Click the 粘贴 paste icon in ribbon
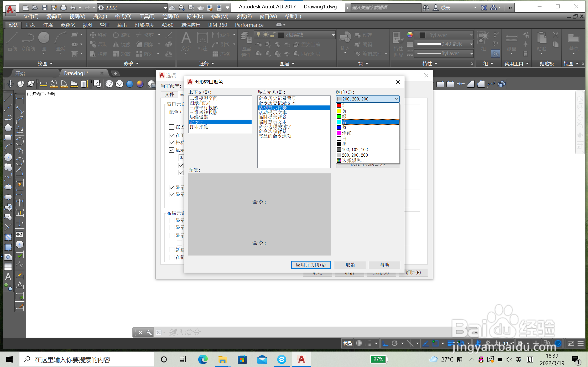This screenshot has height=367, width=588. click(x=542, y=42)
